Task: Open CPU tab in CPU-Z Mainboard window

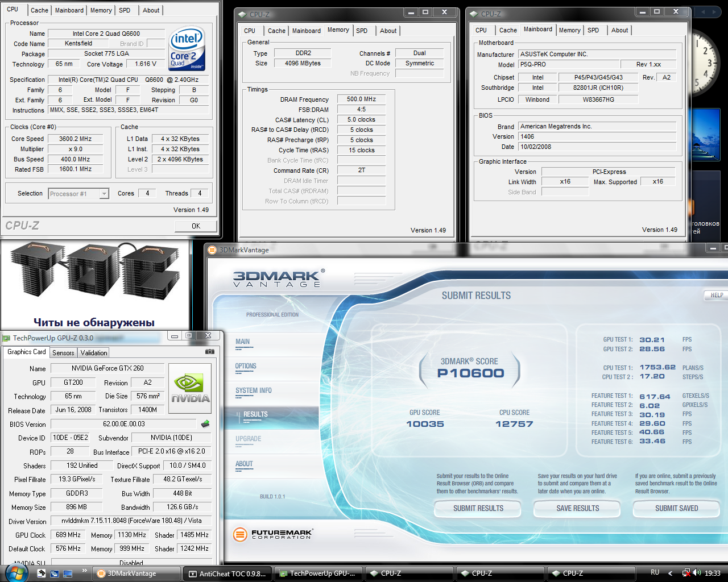Action: pos(481,30)
